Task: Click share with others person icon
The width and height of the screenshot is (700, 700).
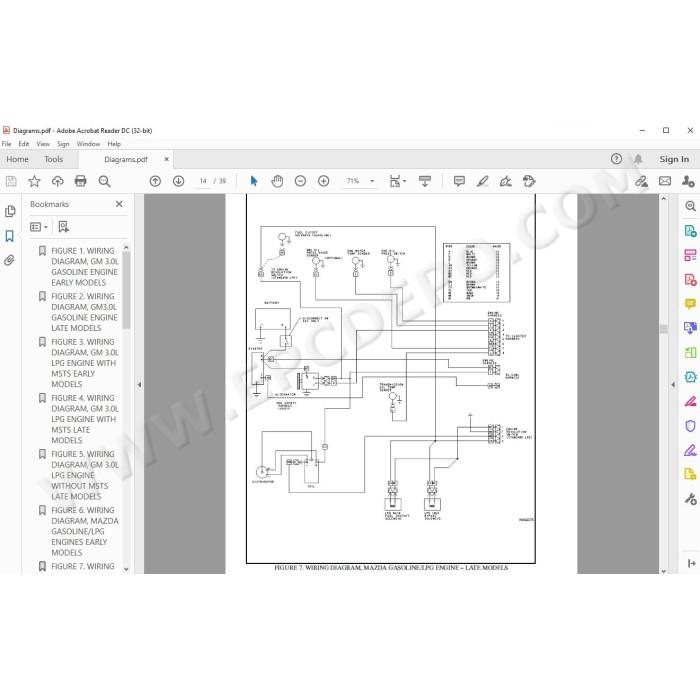Action: pyautogui.click(x=688, y=181)
